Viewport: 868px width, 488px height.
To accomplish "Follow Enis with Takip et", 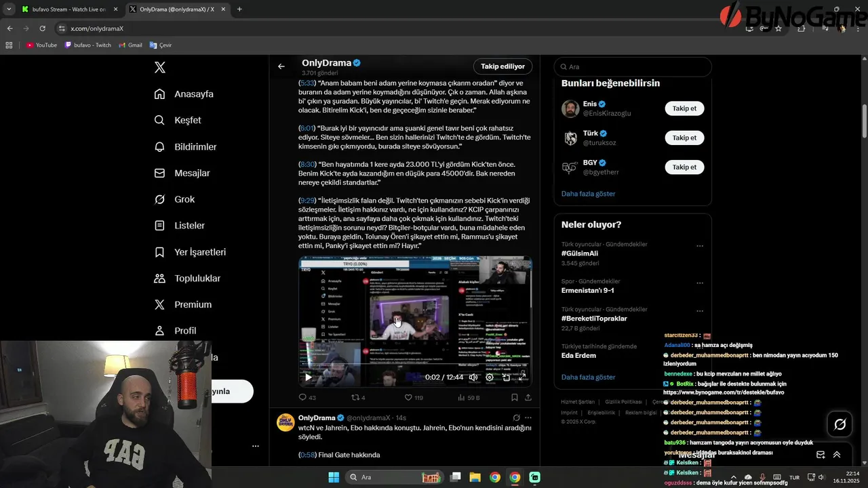I will tap(684, 108).
